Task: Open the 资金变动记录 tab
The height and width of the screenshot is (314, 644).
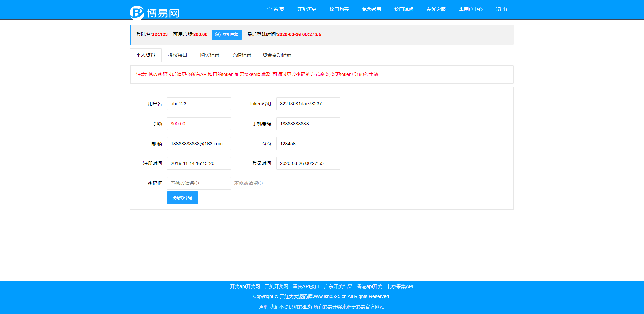Action: pos(277,55)
